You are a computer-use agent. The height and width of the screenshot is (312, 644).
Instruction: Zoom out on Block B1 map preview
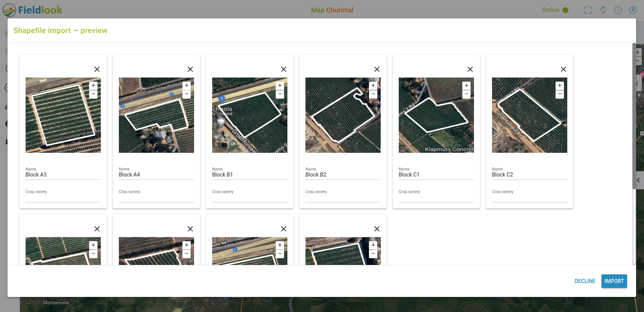point(280,94)
